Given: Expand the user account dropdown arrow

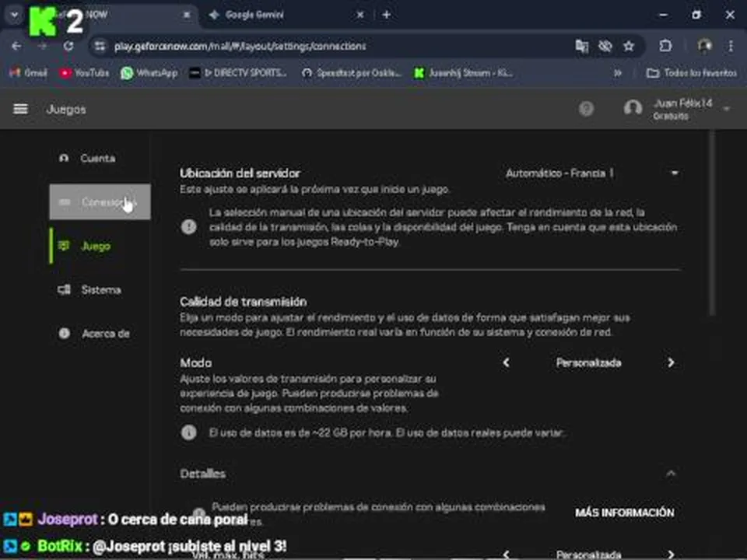Looking at the screenshot, I should [726, 109].
